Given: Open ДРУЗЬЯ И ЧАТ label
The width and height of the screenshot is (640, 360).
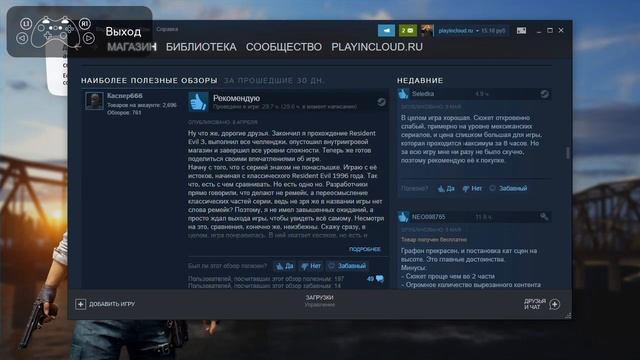Looking at the screenshot, I should (535, 304).
